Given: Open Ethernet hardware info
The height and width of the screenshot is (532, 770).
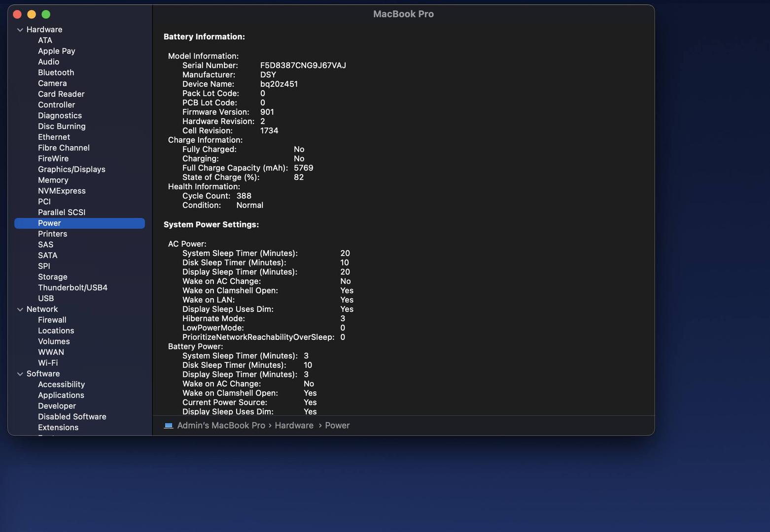Looking at the screenshot, I should point(54,137).
